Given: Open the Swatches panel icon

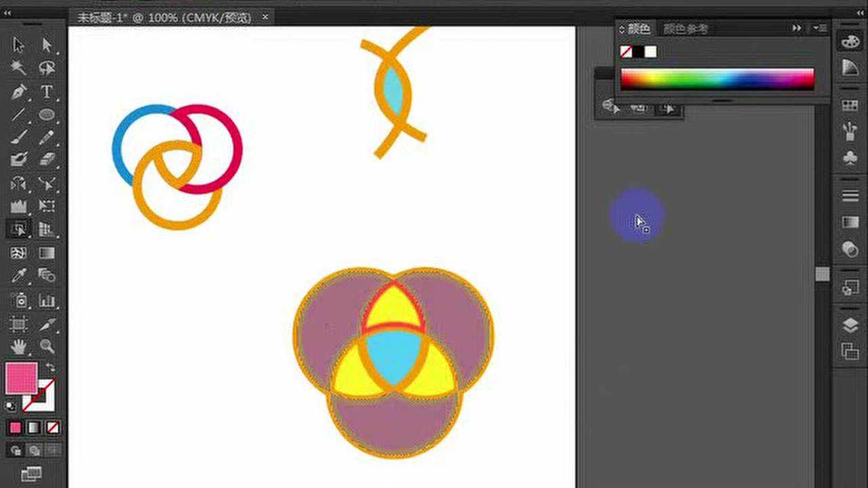Looking at the screenshot, I should (x=850, y=105).
